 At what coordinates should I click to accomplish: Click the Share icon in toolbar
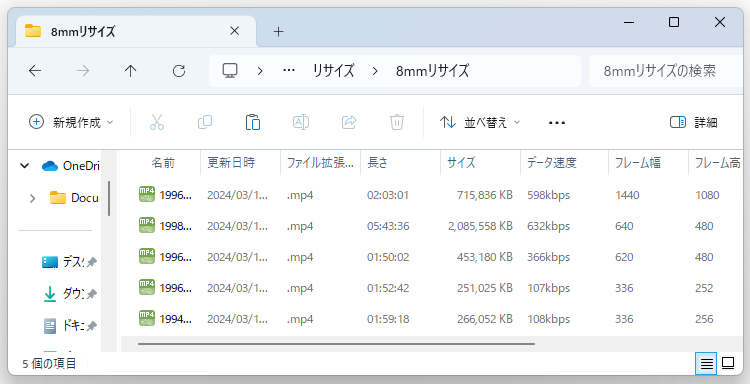tap(349, 122)
